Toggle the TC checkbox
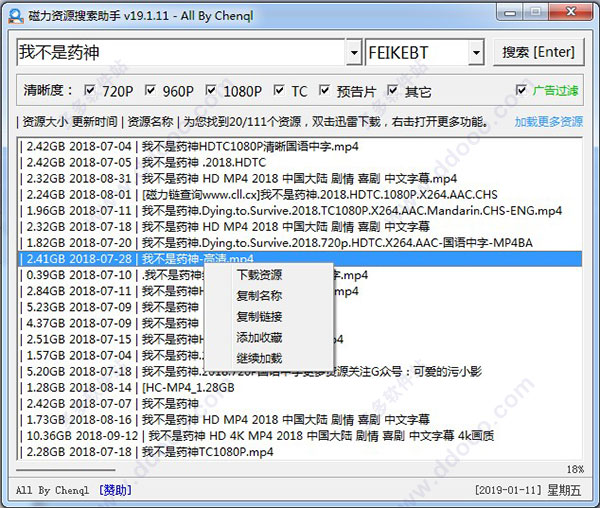The height and width of the screenshot is (508, 600). click(x=279, y=90)
